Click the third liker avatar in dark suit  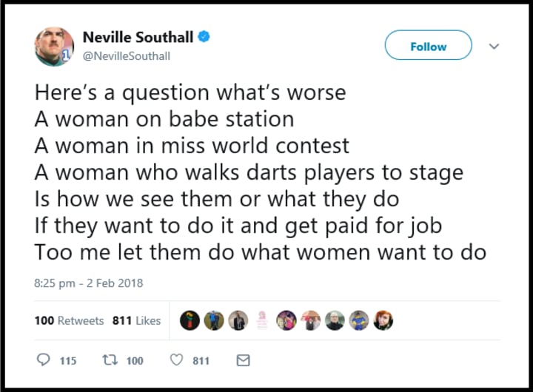tap(238, 320)
